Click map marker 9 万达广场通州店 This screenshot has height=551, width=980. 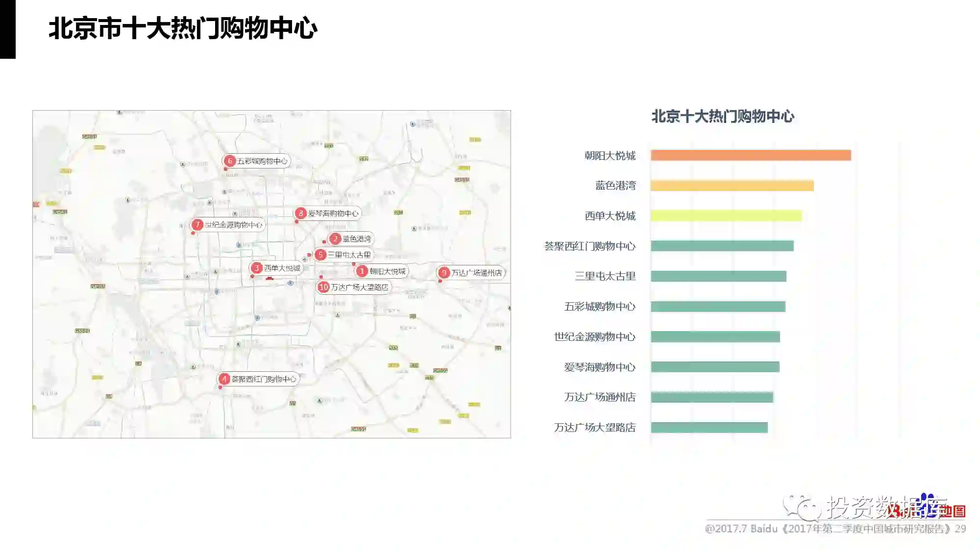tap(444, 272)
